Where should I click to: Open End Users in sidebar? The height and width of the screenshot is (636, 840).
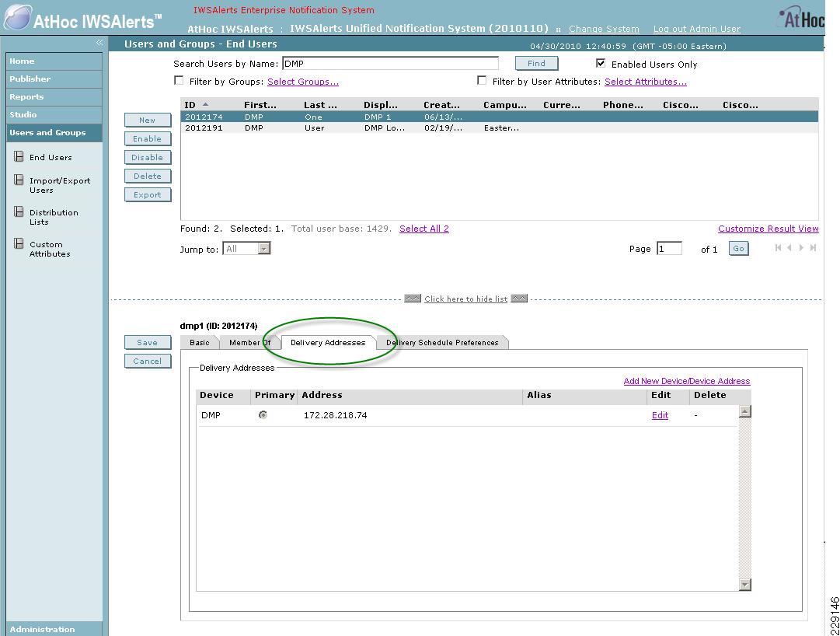[51, 157]
